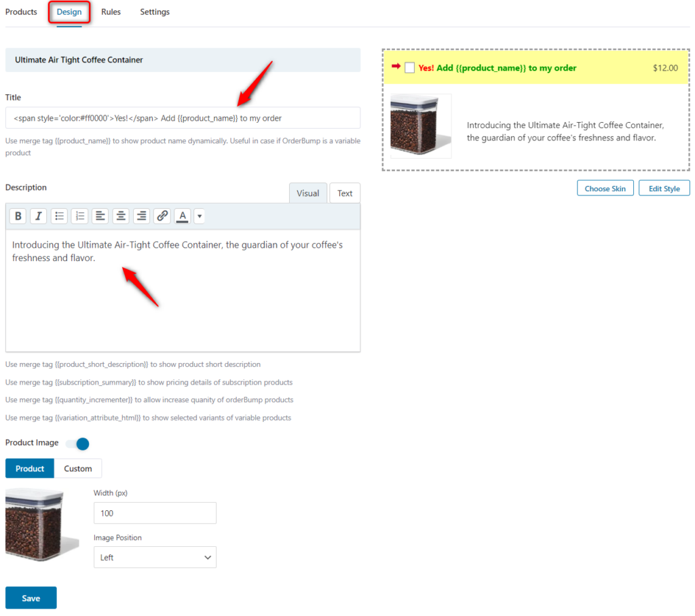This screenshot has width=695, height=616.
Task: Click the 'Yes! Add {{product_name}}' preview title
Action: point(497,68)
